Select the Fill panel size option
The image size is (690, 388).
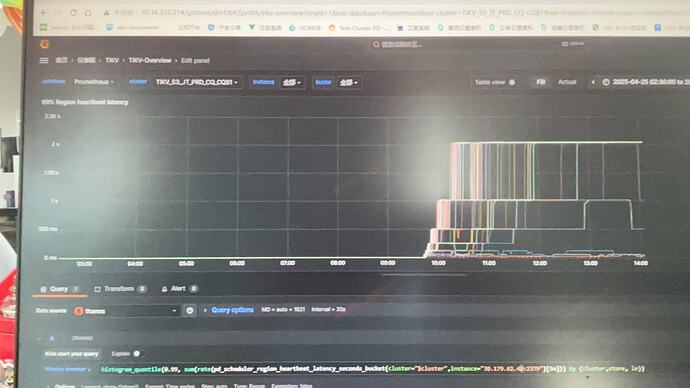541,82
